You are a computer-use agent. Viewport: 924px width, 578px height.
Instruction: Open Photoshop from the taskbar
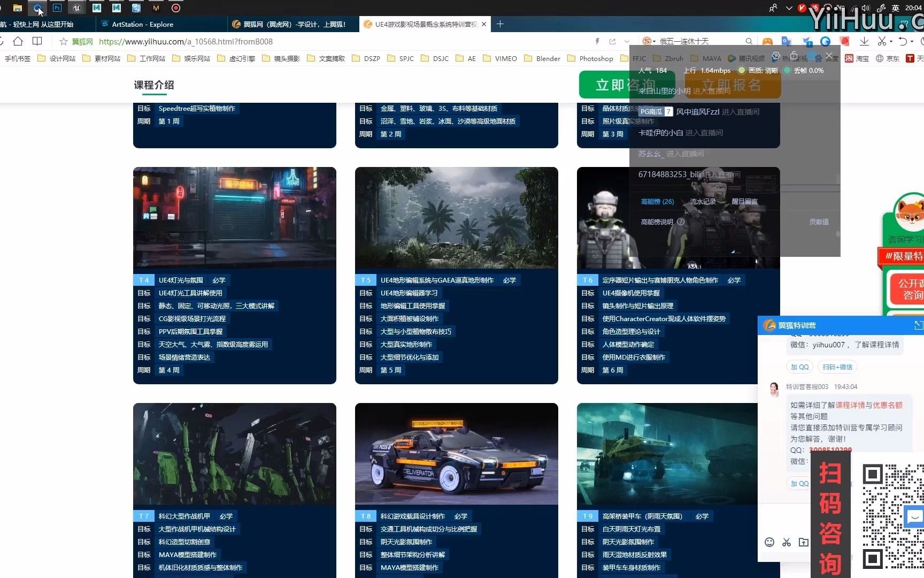click(x=57, y=8)
